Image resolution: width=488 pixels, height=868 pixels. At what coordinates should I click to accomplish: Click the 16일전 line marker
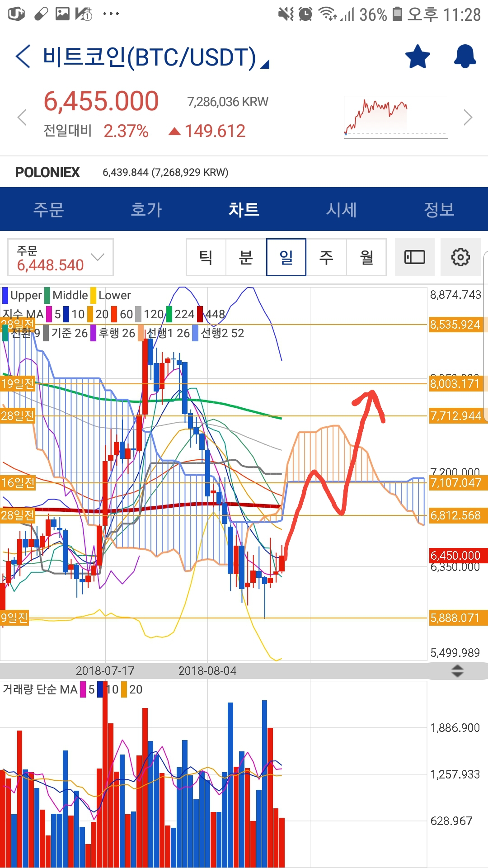click(x=18, y=483)
